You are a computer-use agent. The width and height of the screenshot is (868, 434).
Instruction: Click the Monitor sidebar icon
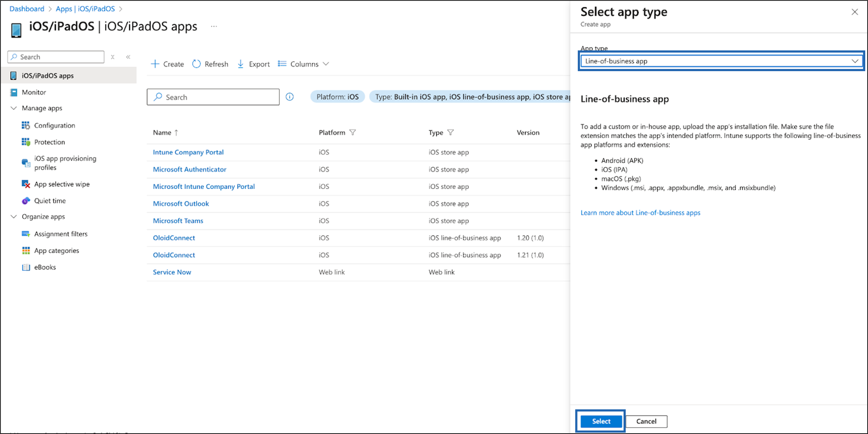click(x=14, y=92)
